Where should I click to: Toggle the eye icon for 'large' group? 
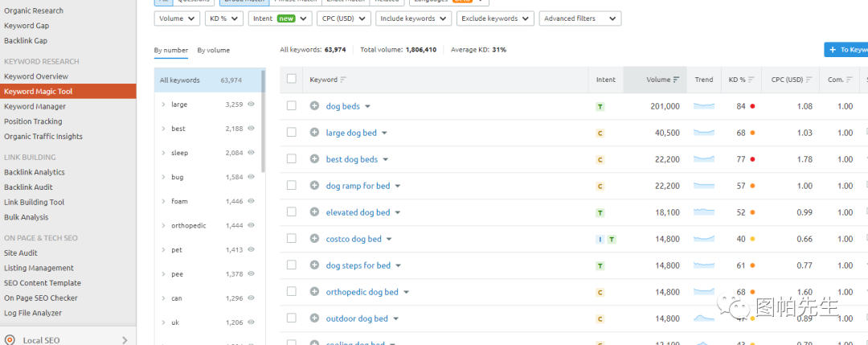pos(251,105)
